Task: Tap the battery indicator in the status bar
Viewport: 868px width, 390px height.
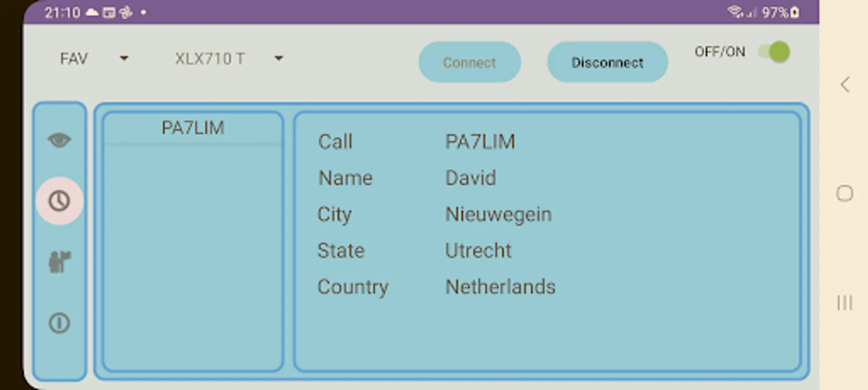Action: (x=793, y=12)
